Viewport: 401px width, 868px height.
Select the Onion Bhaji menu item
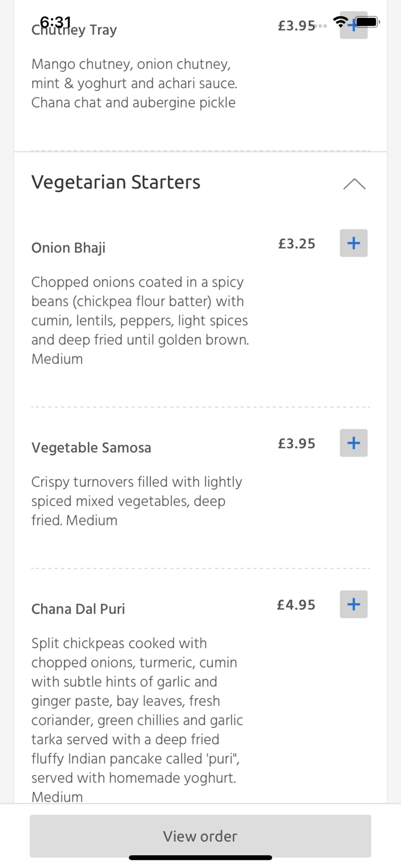click(68, 248)
